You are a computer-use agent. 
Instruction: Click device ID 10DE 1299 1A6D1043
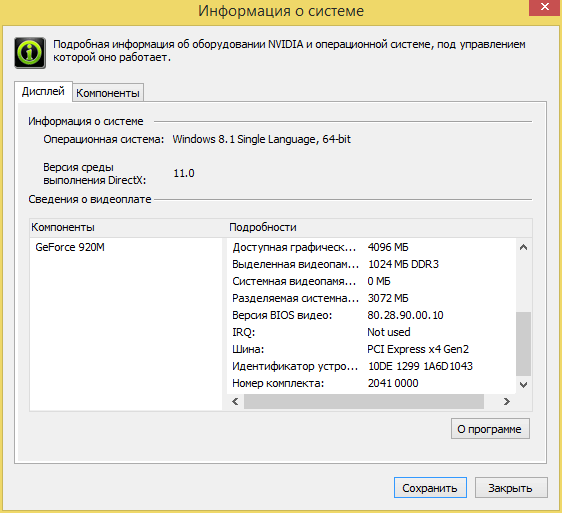coord(420,366)
